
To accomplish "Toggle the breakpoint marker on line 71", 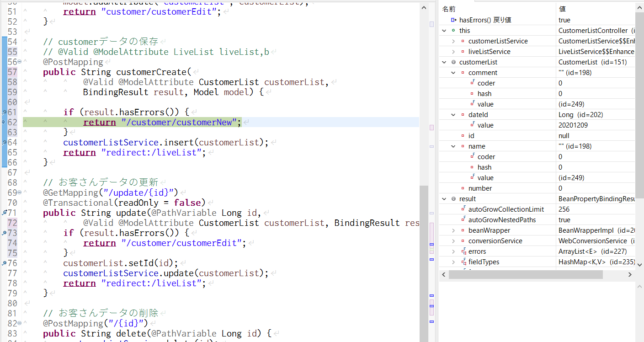I will 4,213.
